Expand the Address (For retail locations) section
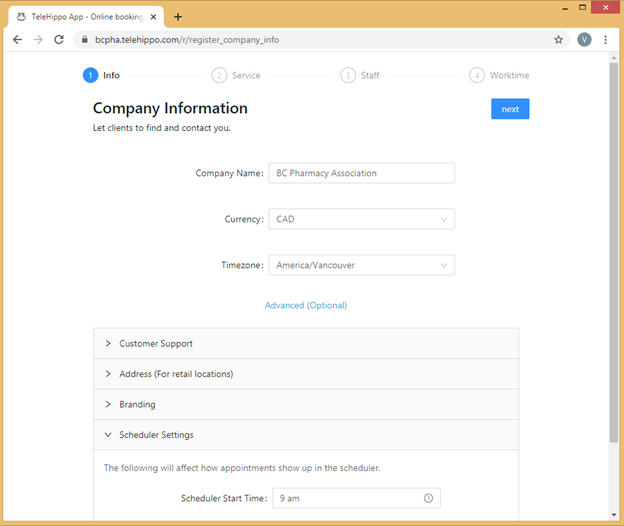This screenshot has width=624, height=526. (306, 374)
